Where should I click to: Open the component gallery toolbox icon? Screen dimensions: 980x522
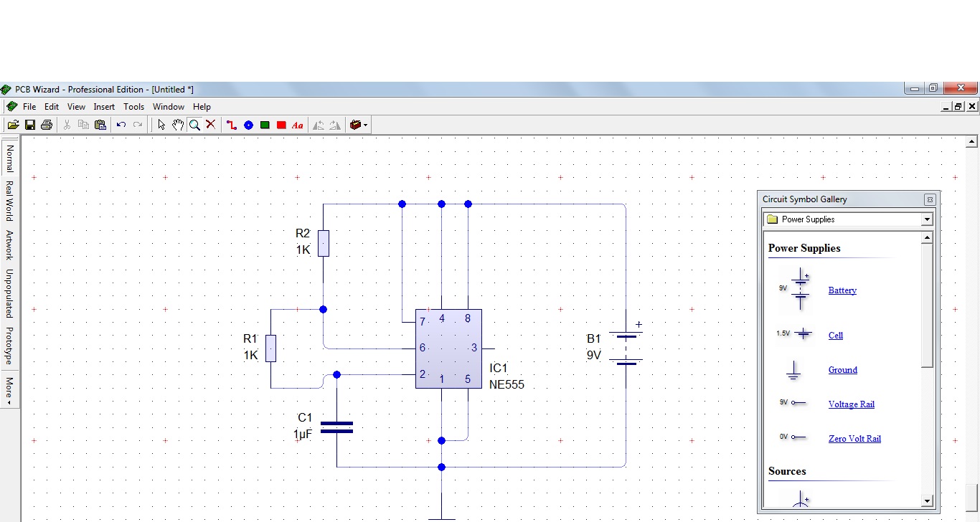click(x=355, y=125)
